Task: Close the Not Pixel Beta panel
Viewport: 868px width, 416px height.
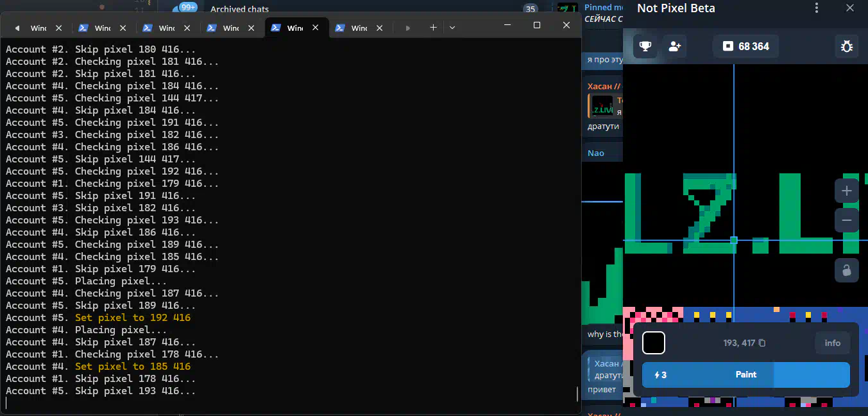Action: click(850, 8)
